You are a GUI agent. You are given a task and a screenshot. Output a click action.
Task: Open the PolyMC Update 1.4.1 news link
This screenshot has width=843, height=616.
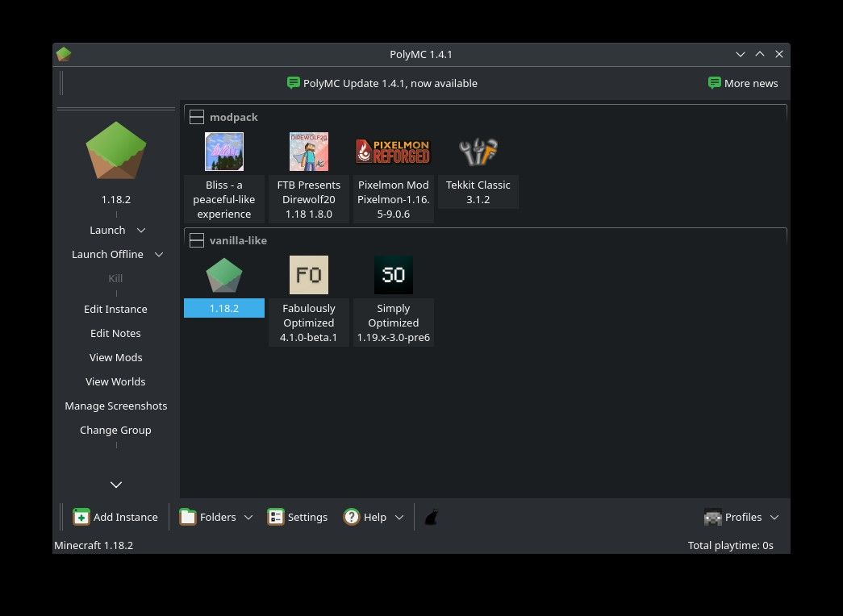click(390, 83)
